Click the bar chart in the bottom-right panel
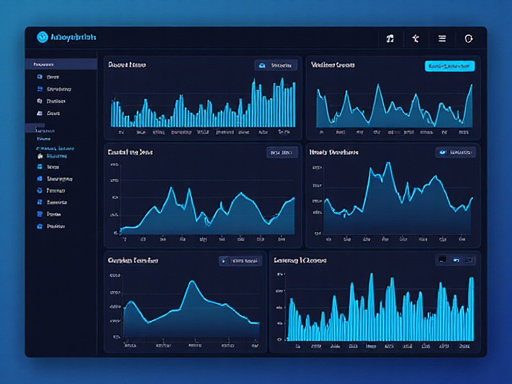 pyautogui.click(x=380, y=307)
